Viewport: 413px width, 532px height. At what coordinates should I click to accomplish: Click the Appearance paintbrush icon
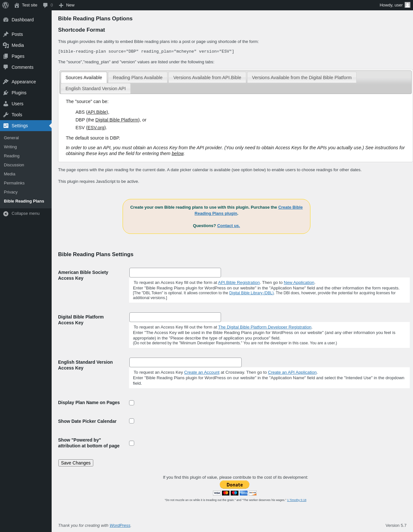point(6,82)
